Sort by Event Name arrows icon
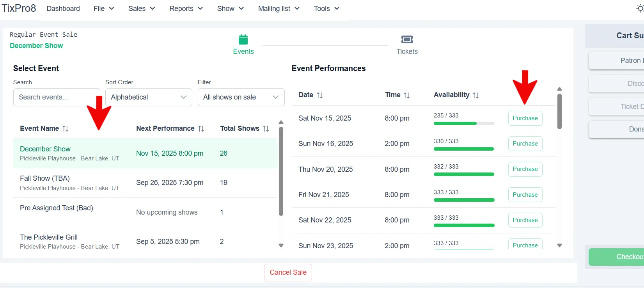The width and height of the screenshot is (644, 288). (66, 128)
